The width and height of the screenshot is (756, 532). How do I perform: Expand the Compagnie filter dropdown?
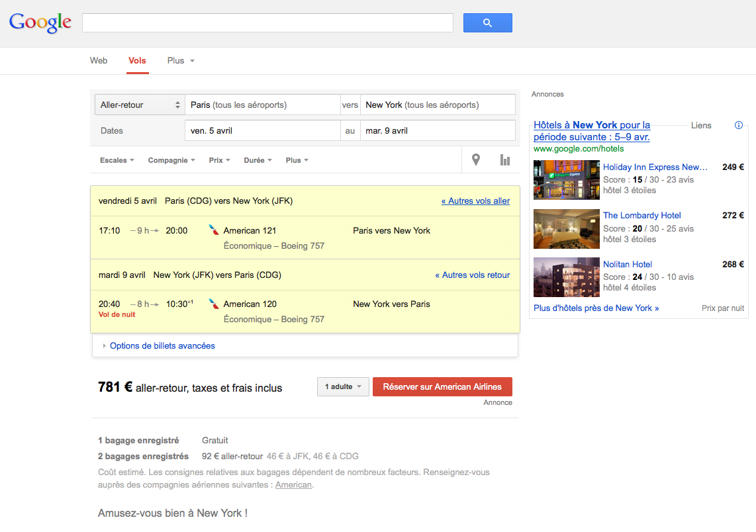click(x=171, y=160)
